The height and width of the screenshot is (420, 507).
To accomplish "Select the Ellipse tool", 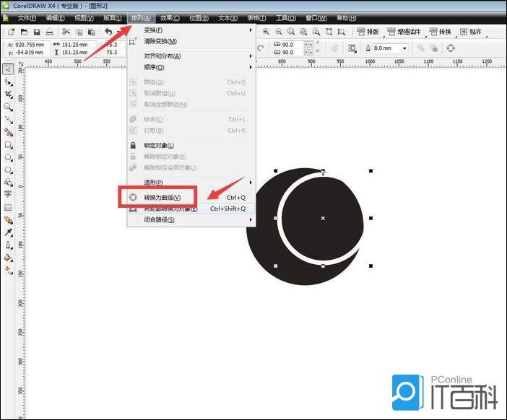I will pyautogui.click(x=8, y=157).
